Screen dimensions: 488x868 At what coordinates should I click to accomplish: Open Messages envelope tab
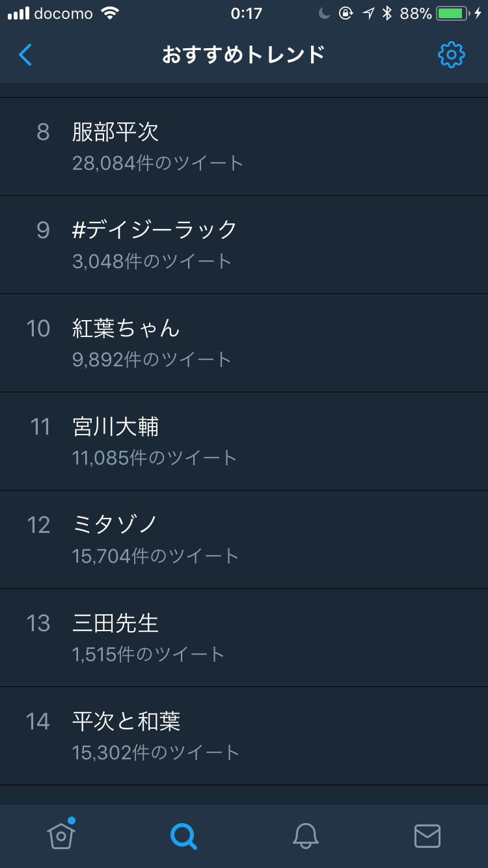(427, 836)
